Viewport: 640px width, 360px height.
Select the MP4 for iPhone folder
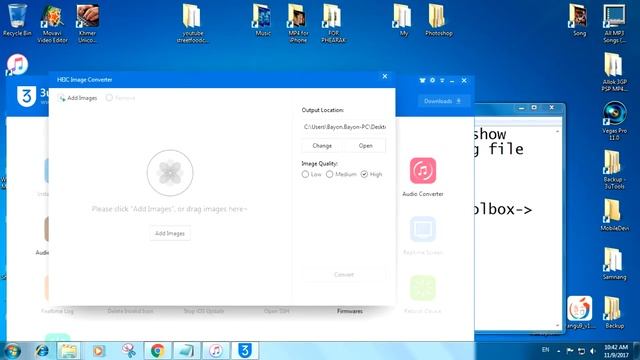point(298,24)
